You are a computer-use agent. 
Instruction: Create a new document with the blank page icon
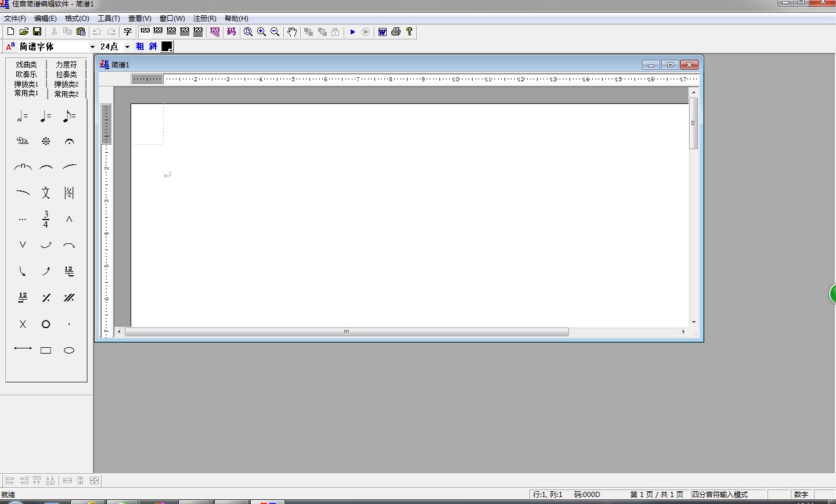(x=10, y=32)
